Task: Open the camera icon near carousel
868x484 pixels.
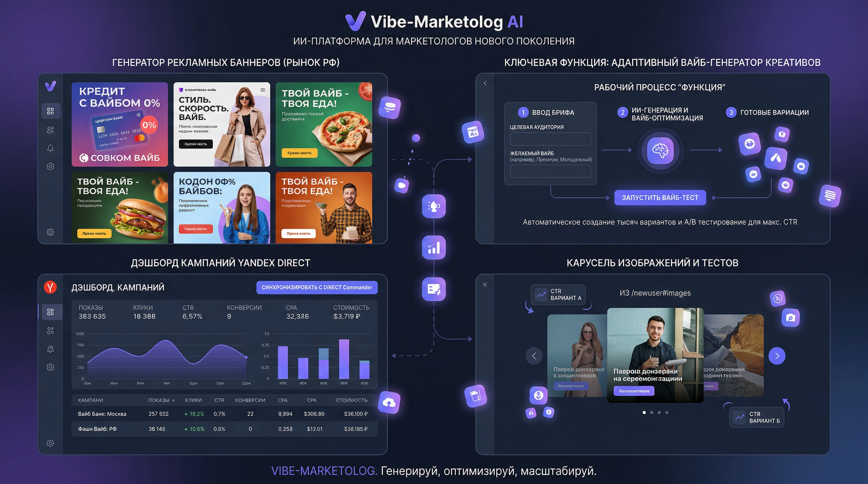Action: point(790,317)
